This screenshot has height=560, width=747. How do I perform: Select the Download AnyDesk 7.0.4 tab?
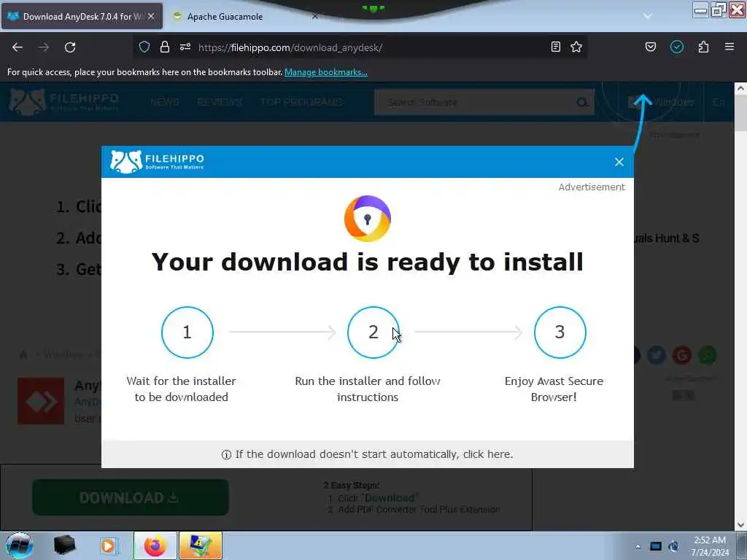[82, 16]
